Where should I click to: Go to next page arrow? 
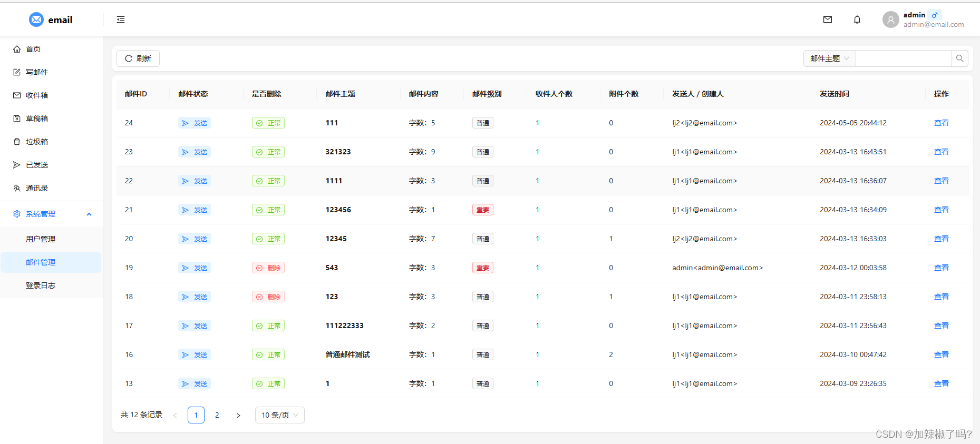[238, 415]
